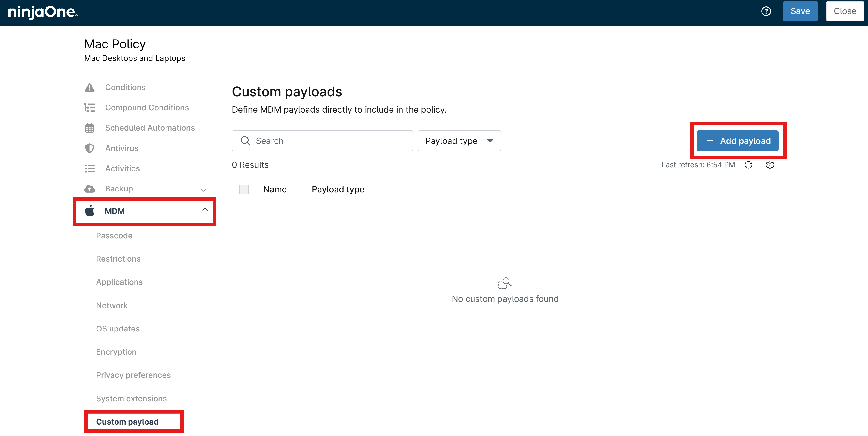The width and height of the screenshot is (868, 436).
Task: Open the Restrictions MDM subsection
Action: pos(118,259)
